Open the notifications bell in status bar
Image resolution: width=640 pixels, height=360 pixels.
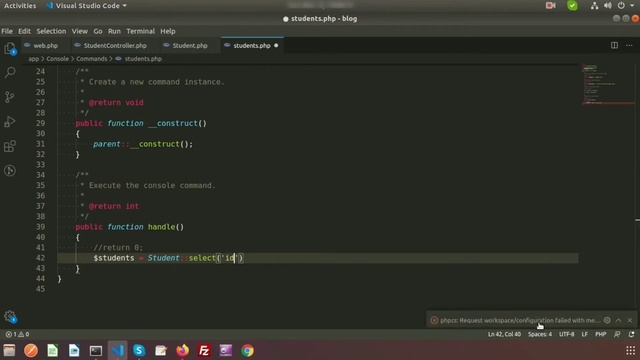point(631,334)
